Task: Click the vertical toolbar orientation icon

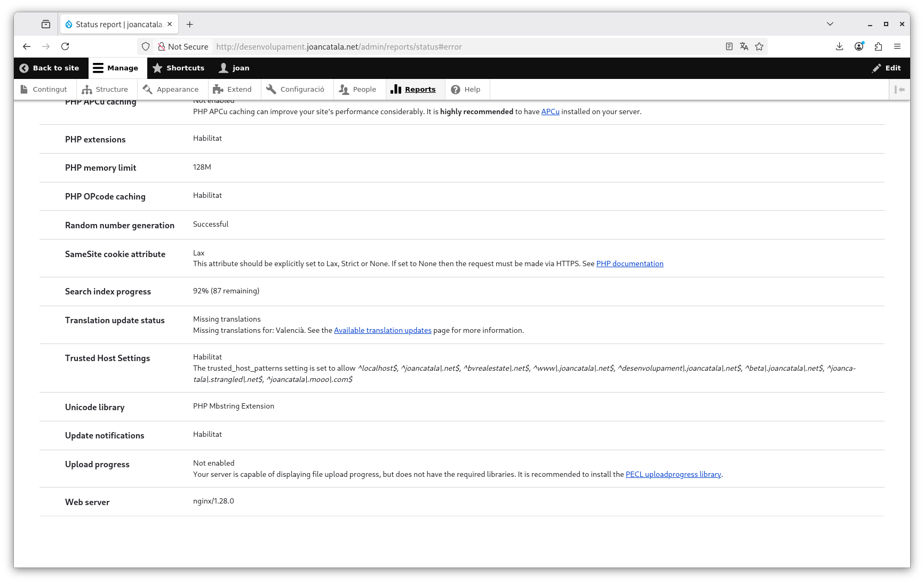Action: tap(900, 89)
